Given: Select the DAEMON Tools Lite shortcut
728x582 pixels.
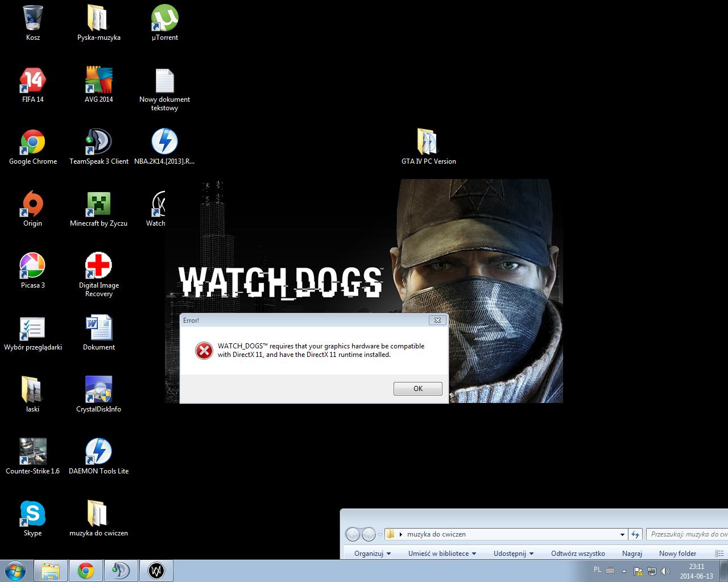Looking at the screenshot, I should pyautogui.click(x=99, y=456).
